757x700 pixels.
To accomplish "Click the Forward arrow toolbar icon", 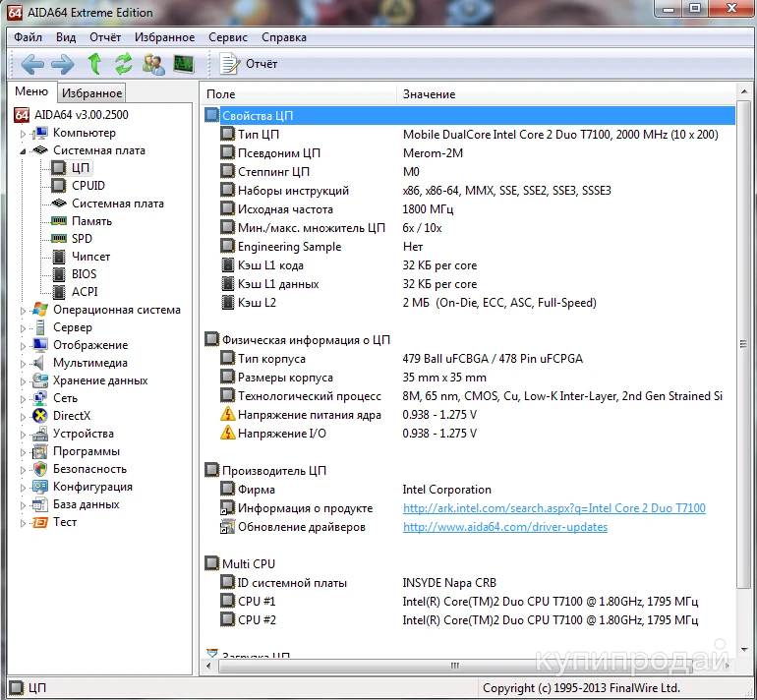I will [63, 65].
